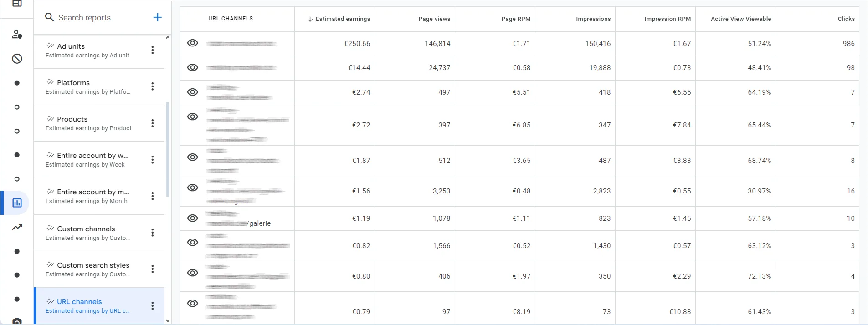868x325 pixels.
Task: Open the block controls icon in sidebar
Action: click(17, 59)
